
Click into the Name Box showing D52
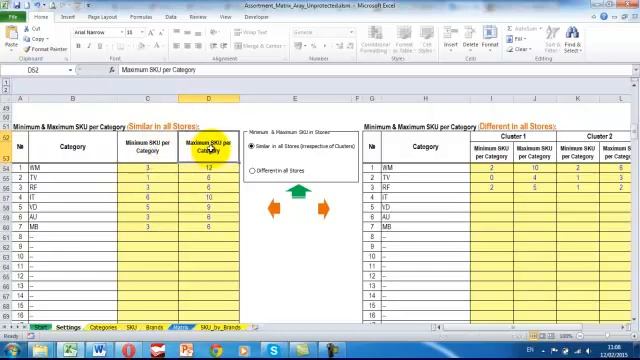pyautogui.click(x=33, y=70)
